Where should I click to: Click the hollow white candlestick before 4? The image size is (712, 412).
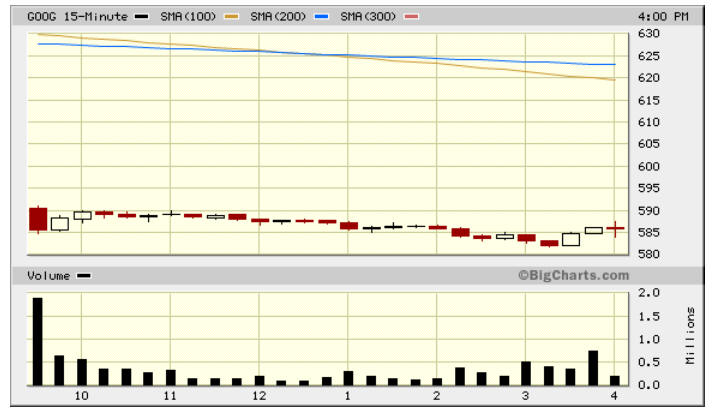click(x=593, y=230)
